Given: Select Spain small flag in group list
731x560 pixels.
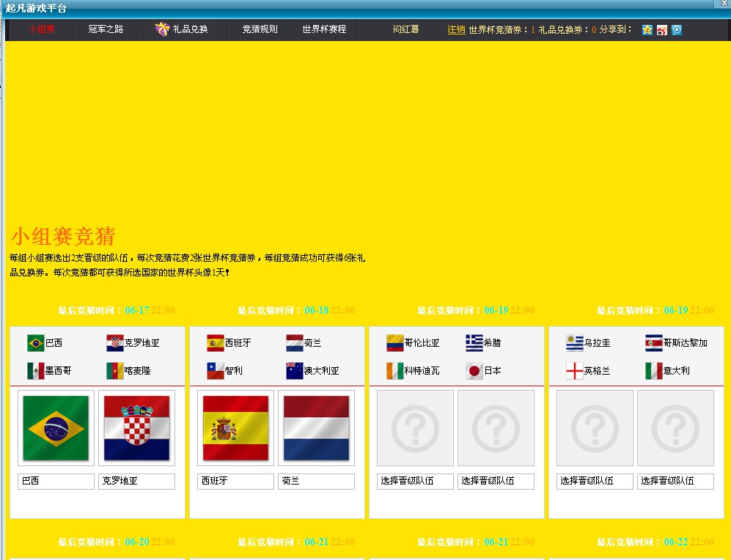Looking at the screenshot, I should (216, 343).
